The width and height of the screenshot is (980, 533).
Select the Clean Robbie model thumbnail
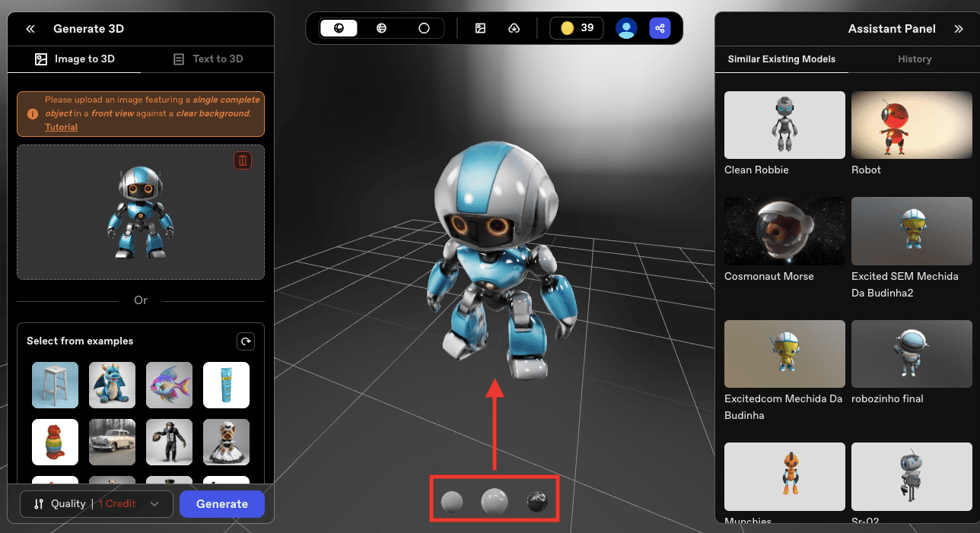(784, 125)
